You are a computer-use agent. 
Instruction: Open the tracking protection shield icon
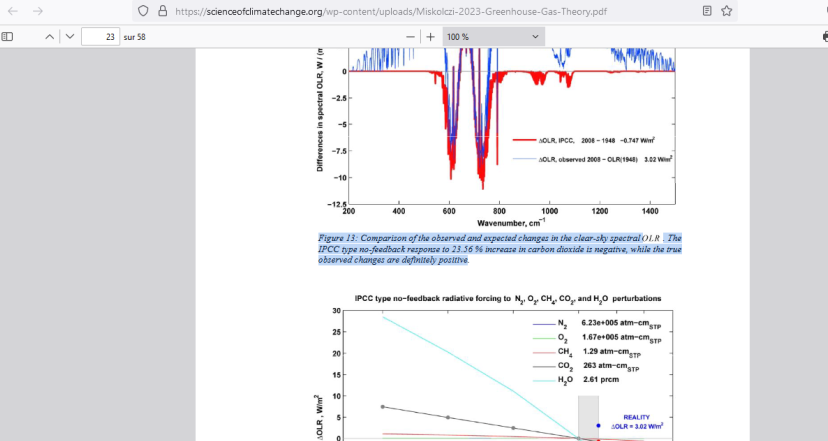tap(143, 11)
